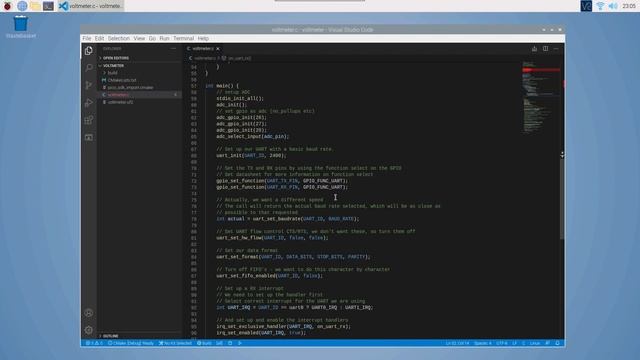Open editor more actions ellipsis
Viewport: 640px width, 360px height.
(x=556, y=49)
